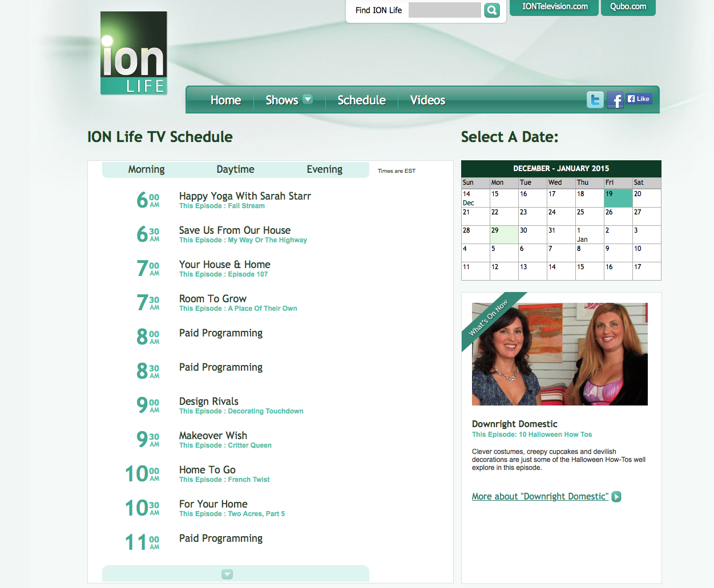Viewport: 714px width, 588px height.
Task: Click episode text Two Acres, Part 5
Action: click(x=256, y=514)
